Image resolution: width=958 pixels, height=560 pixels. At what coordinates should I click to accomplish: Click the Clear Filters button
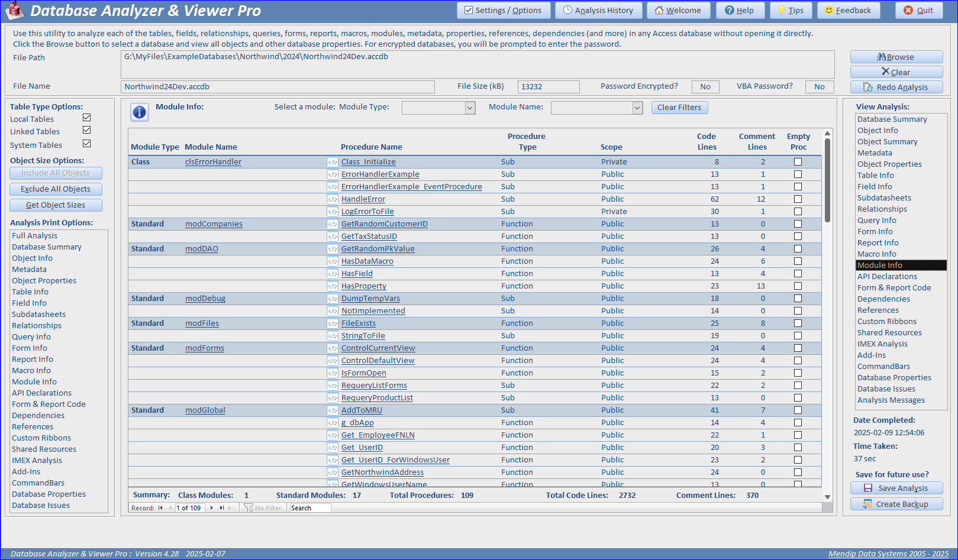coord(679,108)
